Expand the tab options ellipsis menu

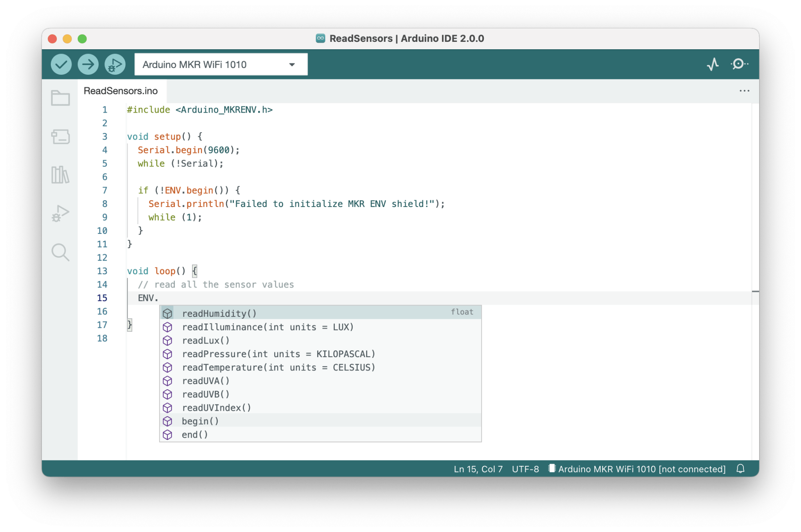point(745,91)
